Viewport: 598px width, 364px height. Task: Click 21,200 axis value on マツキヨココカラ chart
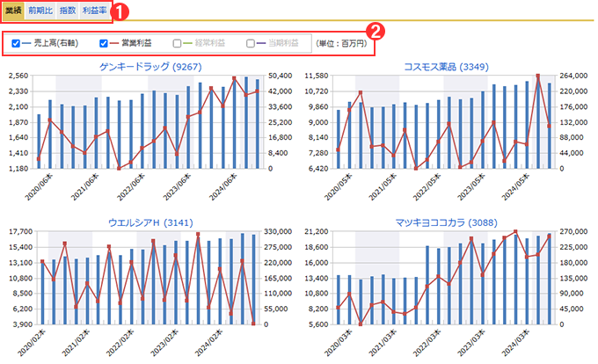coord(317,232)
